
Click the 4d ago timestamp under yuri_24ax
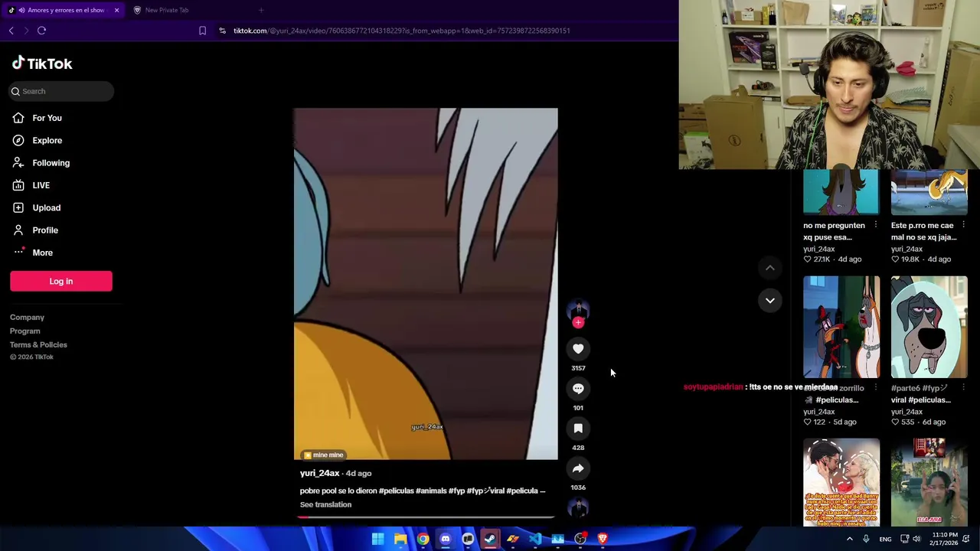point(358,474)
